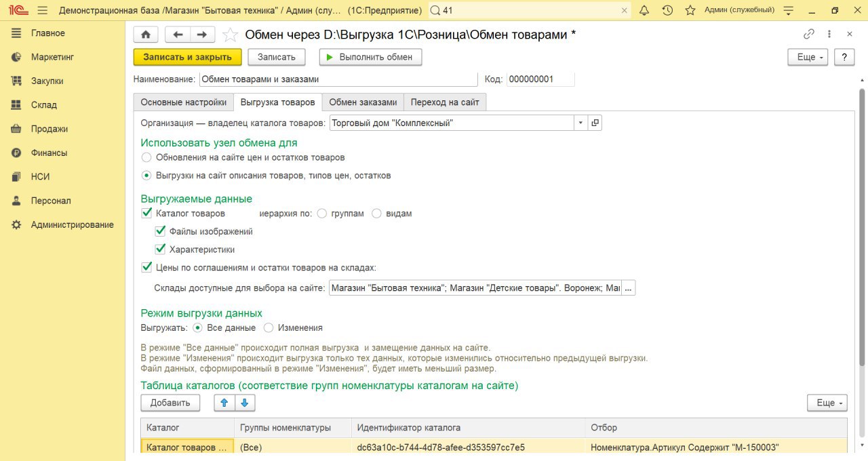Open Маркетинг section in sidebar
Viewport: 868px width, 461px height.
point(62,57)
